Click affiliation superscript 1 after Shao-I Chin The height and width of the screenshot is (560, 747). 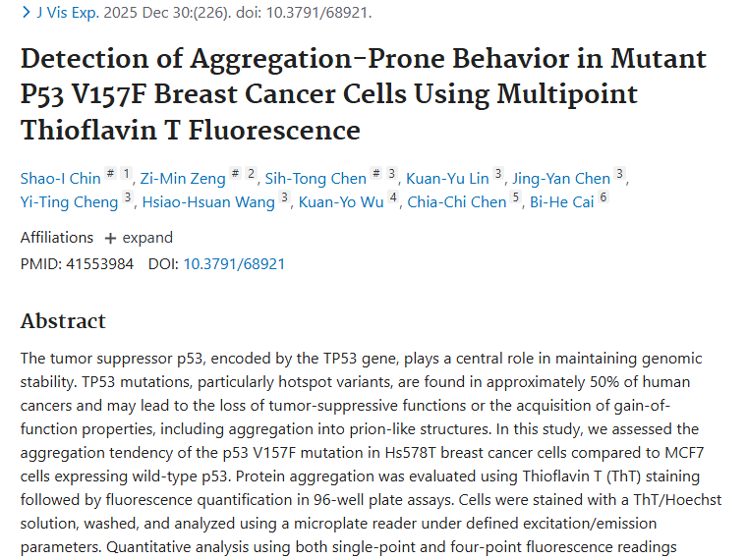[x=126, y=175]
